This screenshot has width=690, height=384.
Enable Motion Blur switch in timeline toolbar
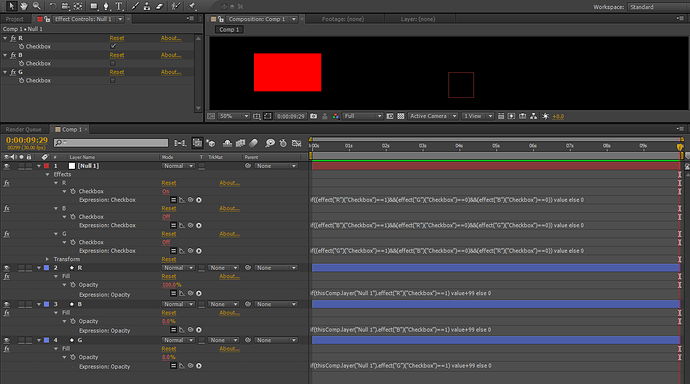click(x=253, y=143)
